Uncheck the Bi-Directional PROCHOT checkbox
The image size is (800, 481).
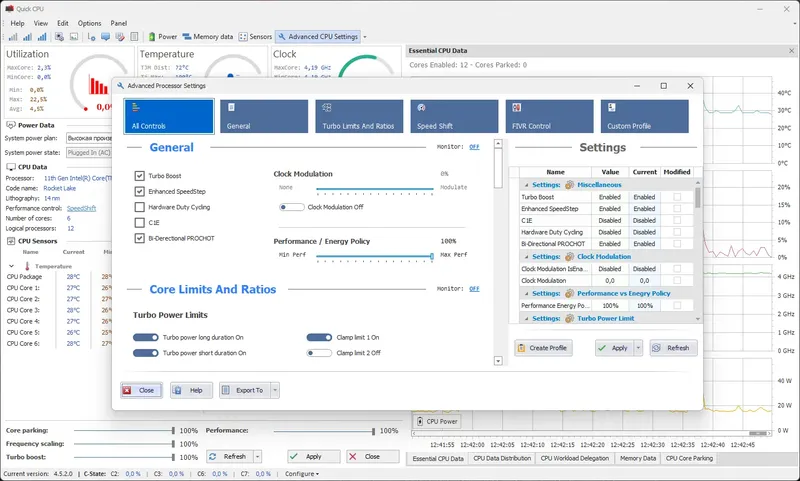click(139, 238)
